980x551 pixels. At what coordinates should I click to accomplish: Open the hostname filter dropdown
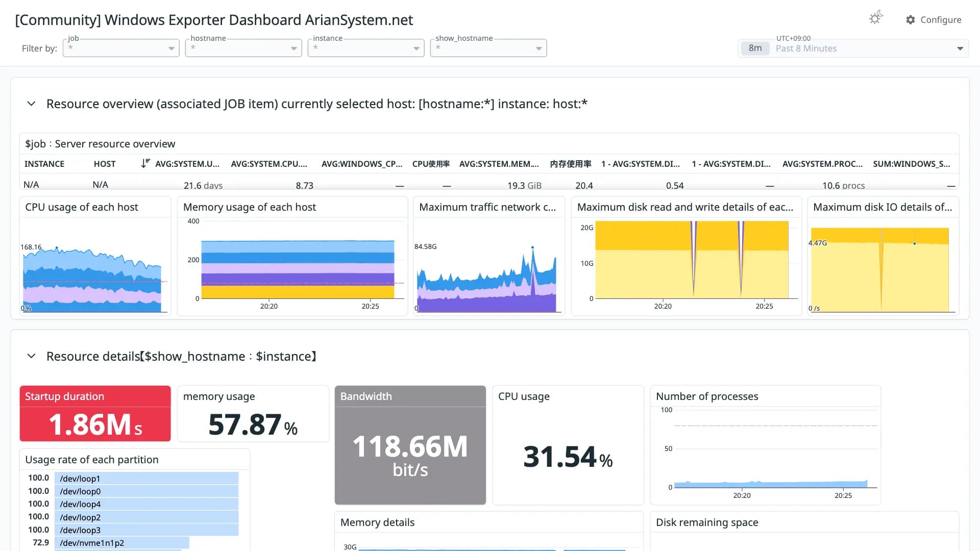tap(243, 48)
